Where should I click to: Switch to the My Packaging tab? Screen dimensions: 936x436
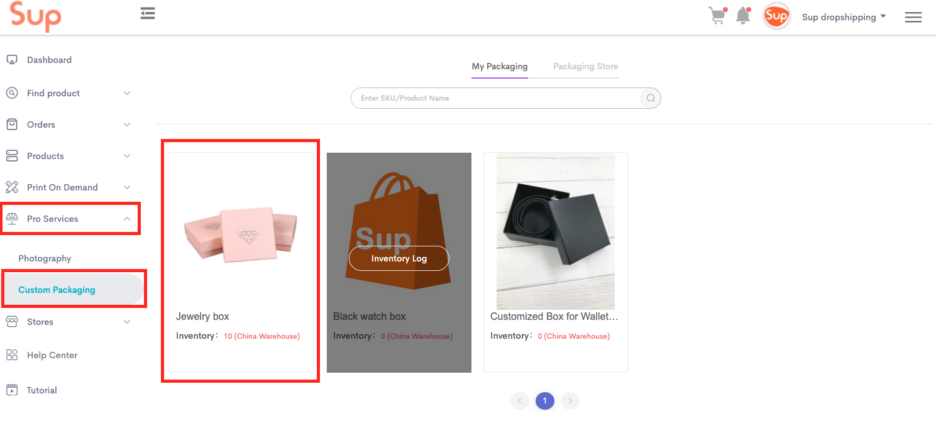click(x=500, y=66)
